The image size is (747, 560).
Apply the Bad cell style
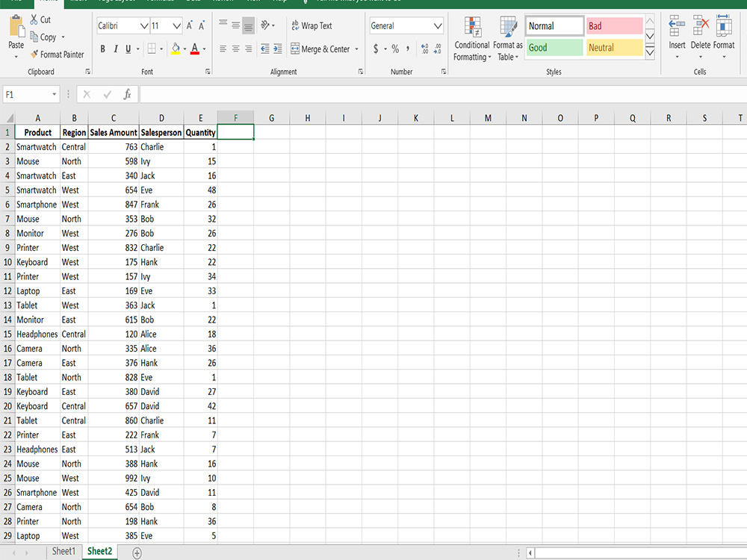click(x=615, y=25)
